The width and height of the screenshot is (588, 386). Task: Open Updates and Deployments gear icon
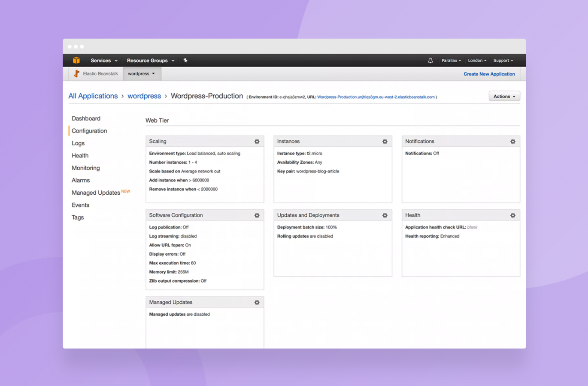pos(385,215)
